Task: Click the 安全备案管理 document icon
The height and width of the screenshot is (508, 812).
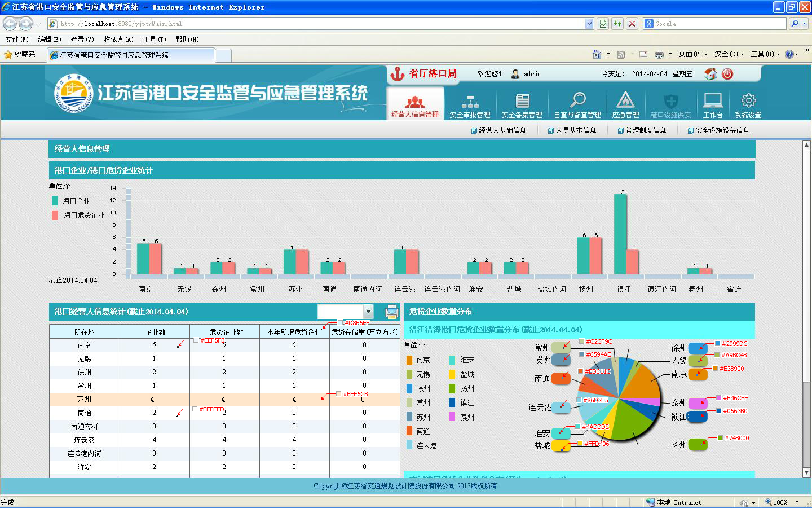Action: [522, 102]
